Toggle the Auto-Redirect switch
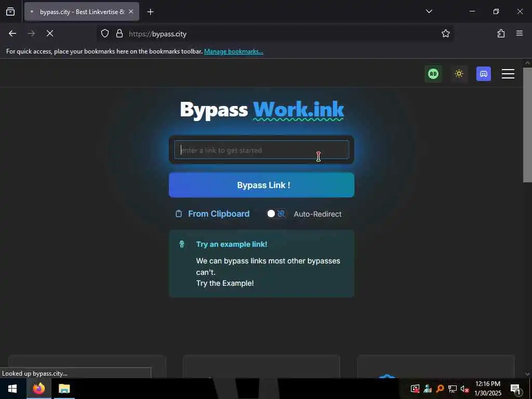 276,214
